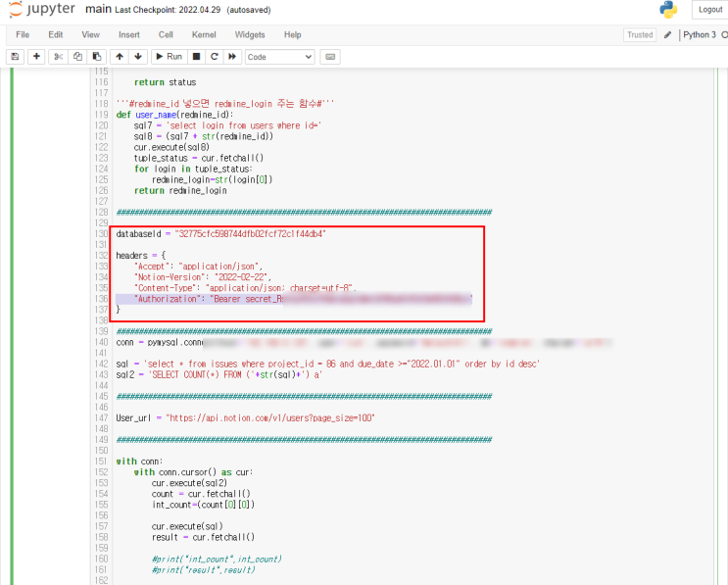Click the Trusted notebook indicator

coord(640,35)
